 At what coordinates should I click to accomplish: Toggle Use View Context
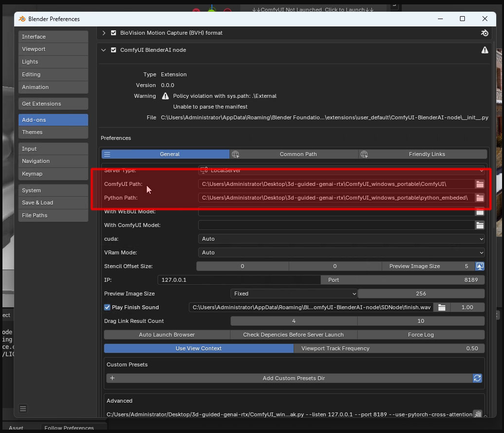tap(199, 348)
